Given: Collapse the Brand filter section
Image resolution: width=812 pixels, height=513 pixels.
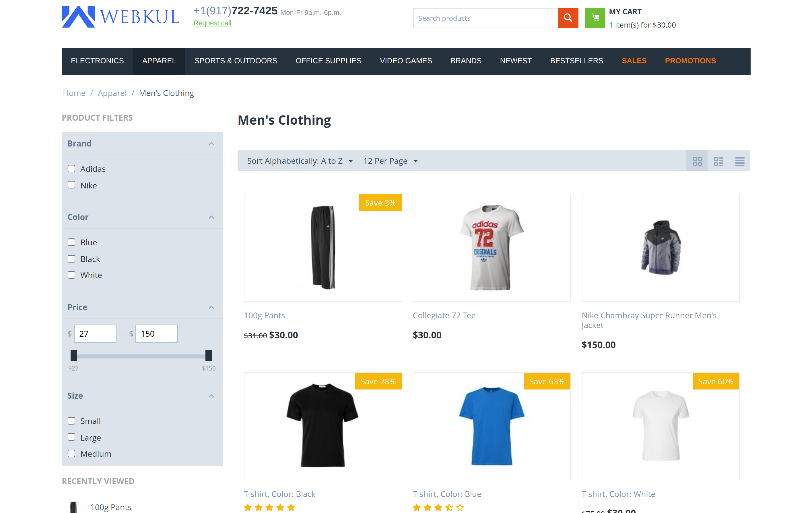Looking at the screenshot, I should pyautogui.click(x=211, y=143).
